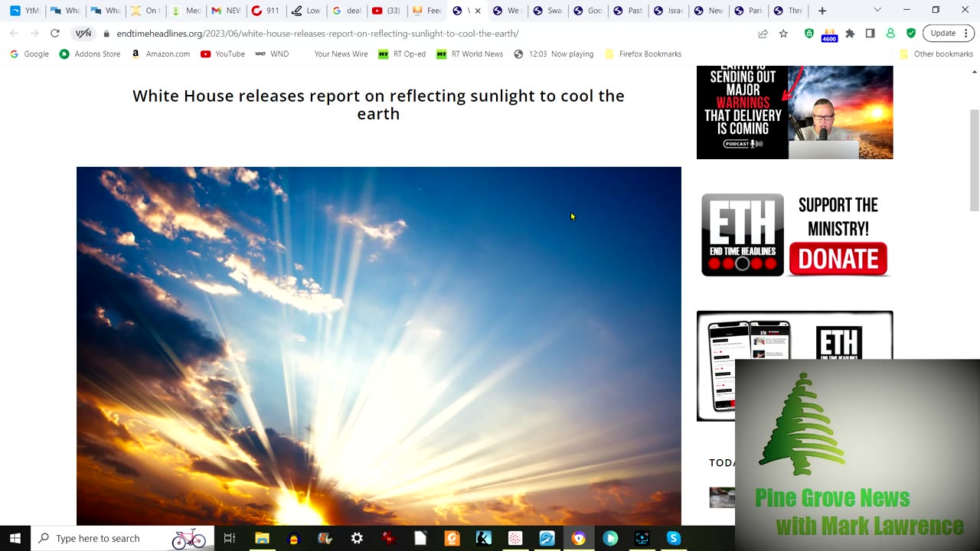Open the green shield extension icon

809,34
